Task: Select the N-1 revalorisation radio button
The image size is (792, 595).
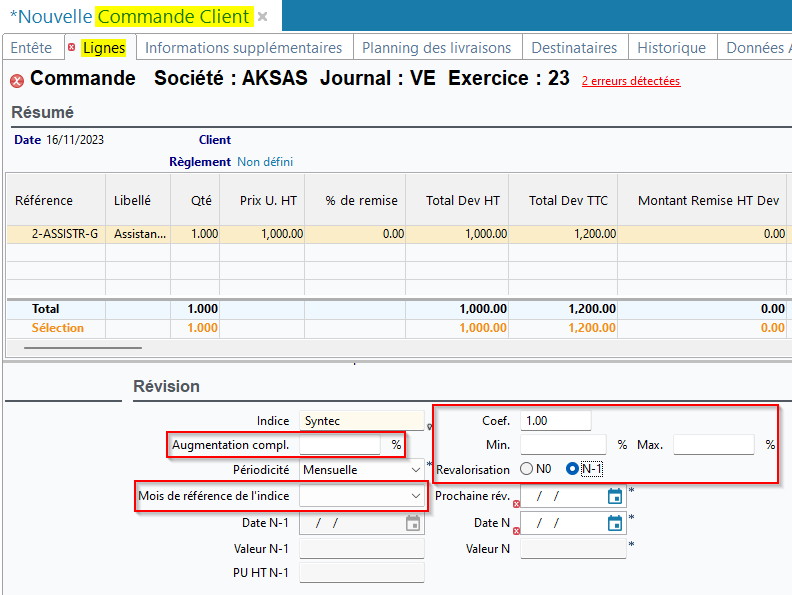Action: [572, 469]
